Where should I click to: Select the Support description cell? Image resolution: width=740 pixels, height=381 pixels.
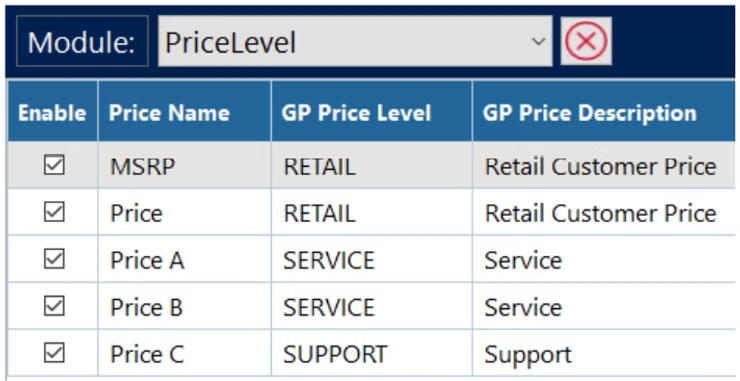point(604,354)
